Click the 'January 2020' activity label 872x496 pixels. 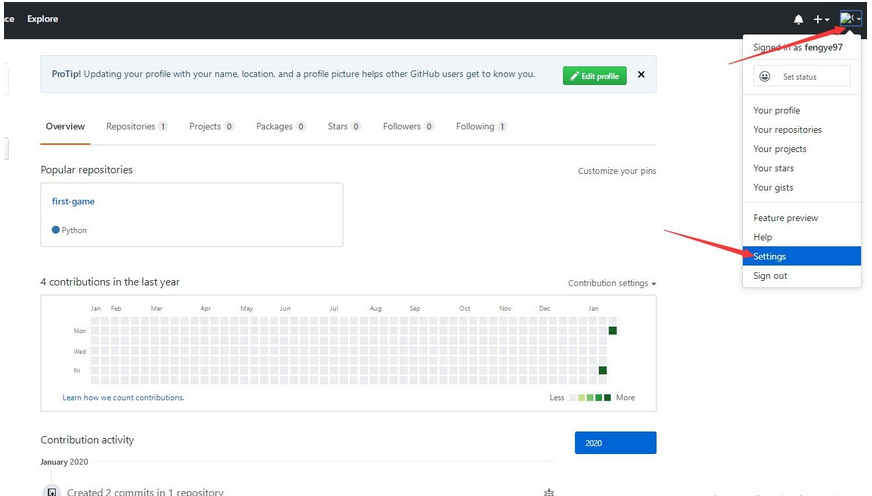point(64,462)
